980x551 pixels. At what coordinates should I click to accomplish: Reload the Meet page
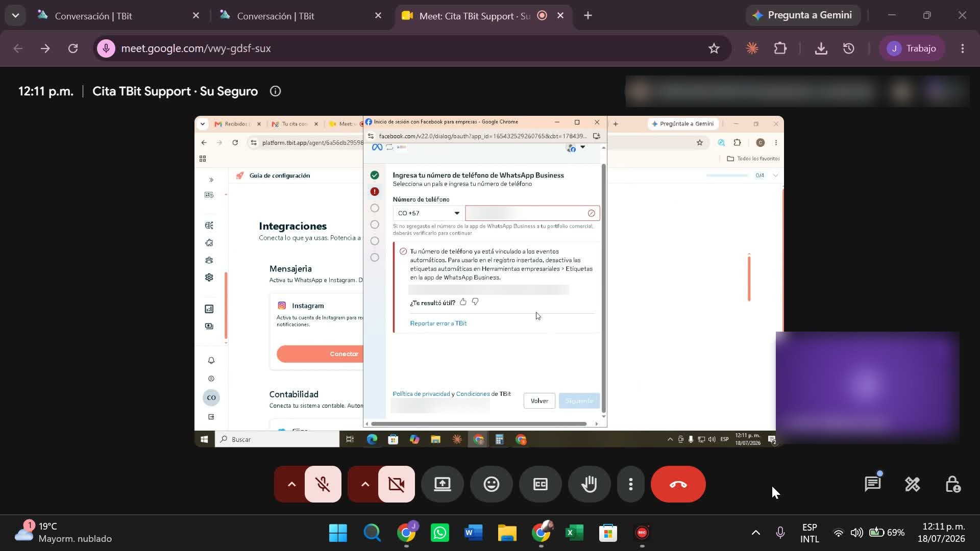coord(73,48)
